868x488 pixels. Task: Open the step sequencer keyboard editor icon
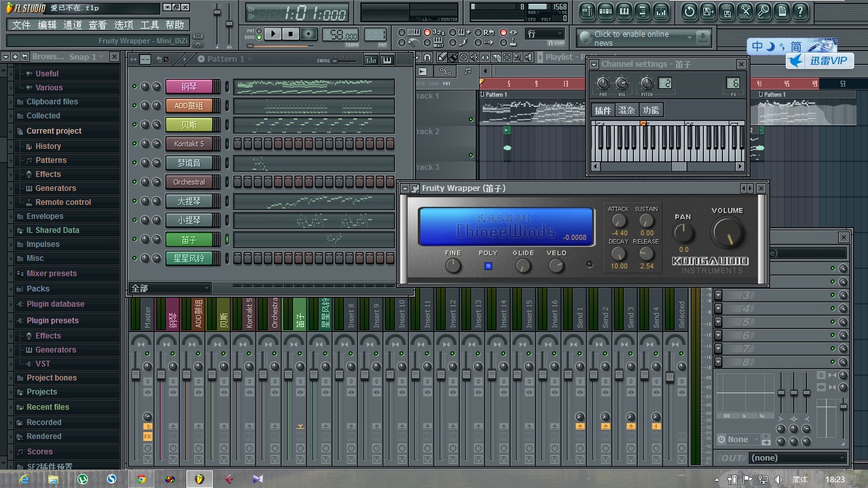386,60
